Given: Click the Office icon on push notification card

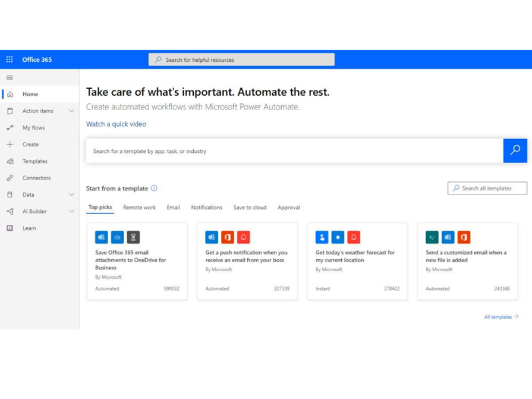Looking at the screenshot, I should (228, 237).
